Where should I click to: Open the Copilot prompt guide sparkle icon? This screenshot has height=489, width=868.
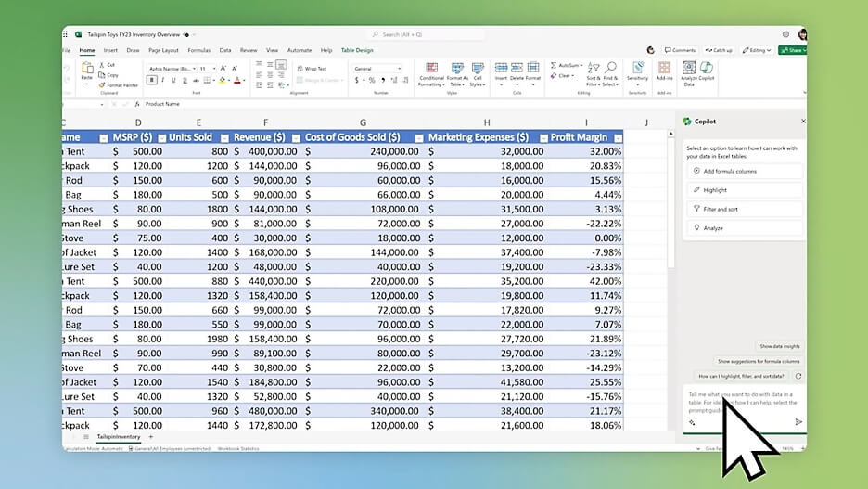[692, 422]
